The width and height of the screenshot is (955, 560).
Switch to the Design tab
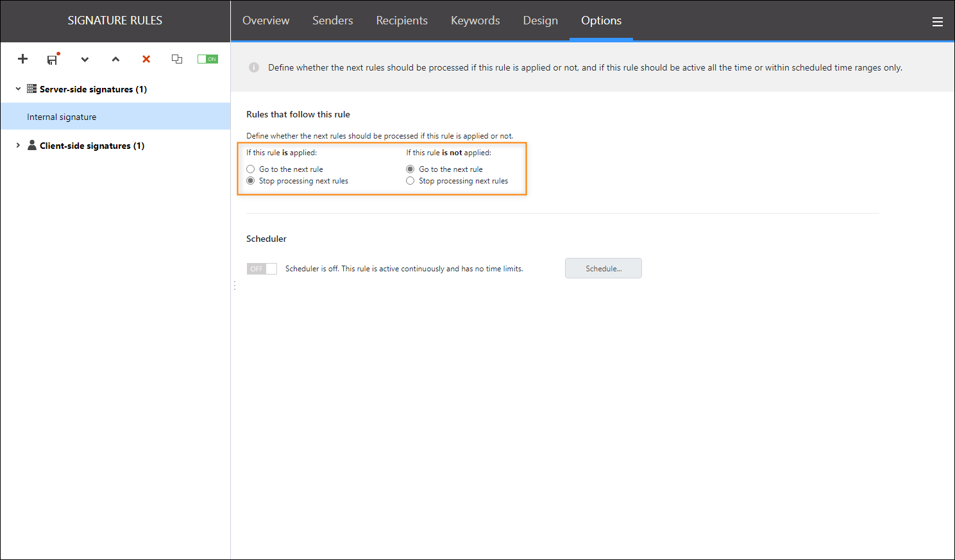[x=540, y=21]
